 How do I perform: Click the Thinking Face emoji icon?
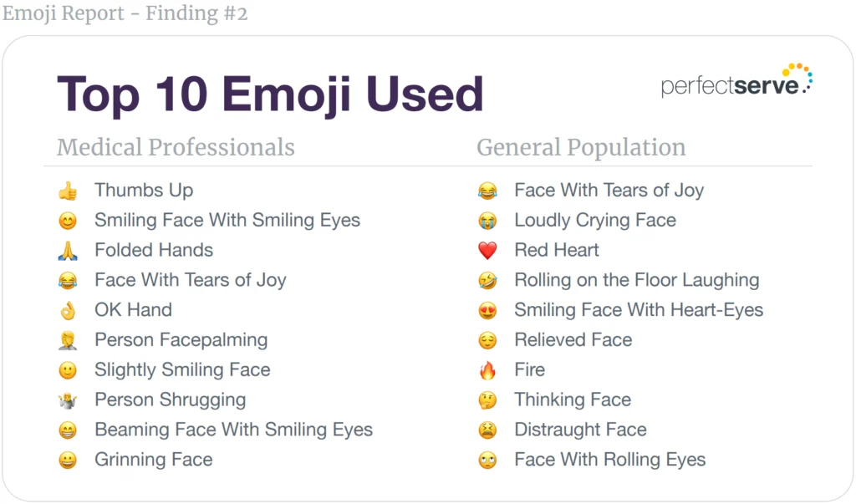coord(487,400)
